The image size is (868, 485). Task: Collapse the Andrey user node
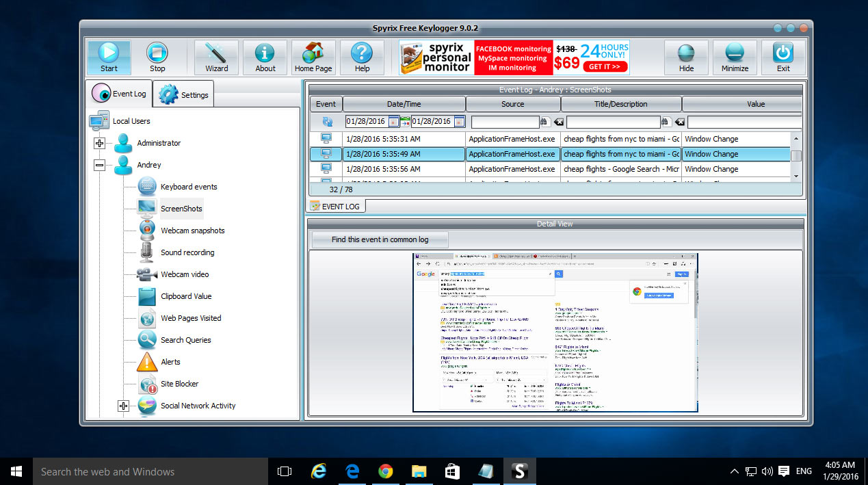pyautogui.click(x=100, y=165)
